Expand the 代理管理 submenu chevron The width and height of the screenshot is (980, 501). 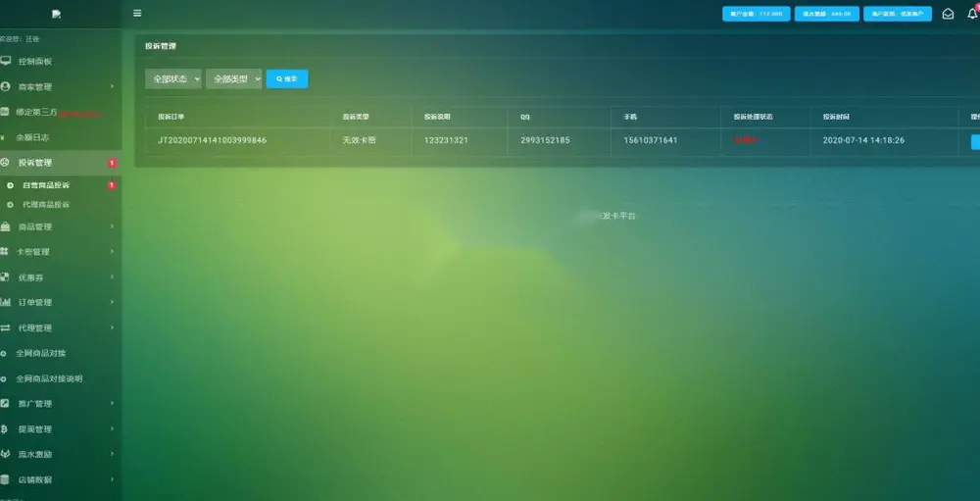[x=112, y=327]
